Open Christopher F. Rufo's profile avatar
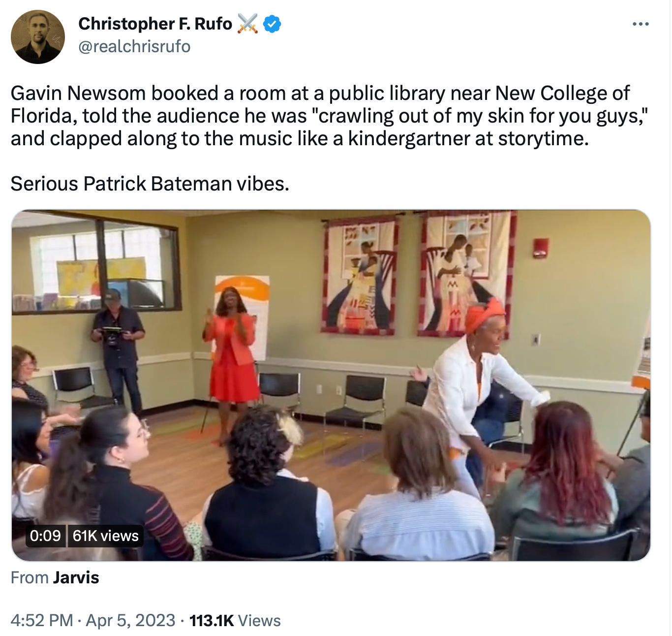This screenshot has width=672, height=636. (38, 37)
